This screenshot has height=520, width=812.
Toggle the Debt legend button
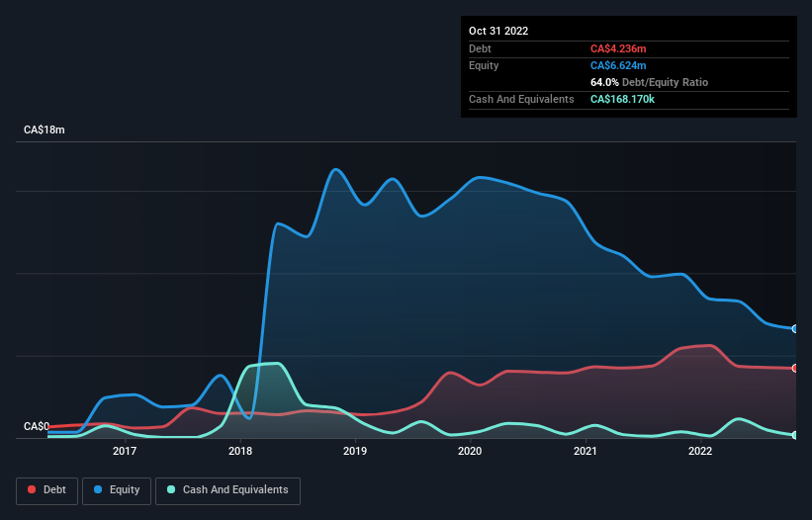coord(47,490)
